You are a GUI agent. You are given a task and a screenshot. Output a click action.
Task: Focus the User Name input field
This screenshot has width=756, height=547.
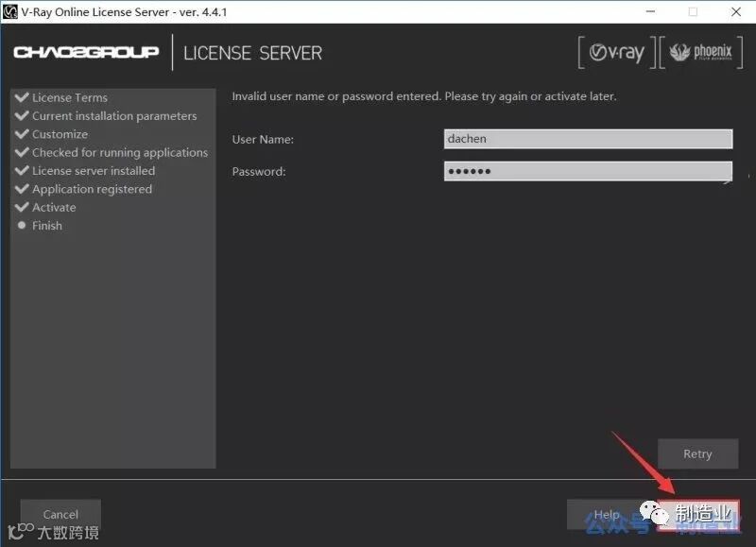588,139
